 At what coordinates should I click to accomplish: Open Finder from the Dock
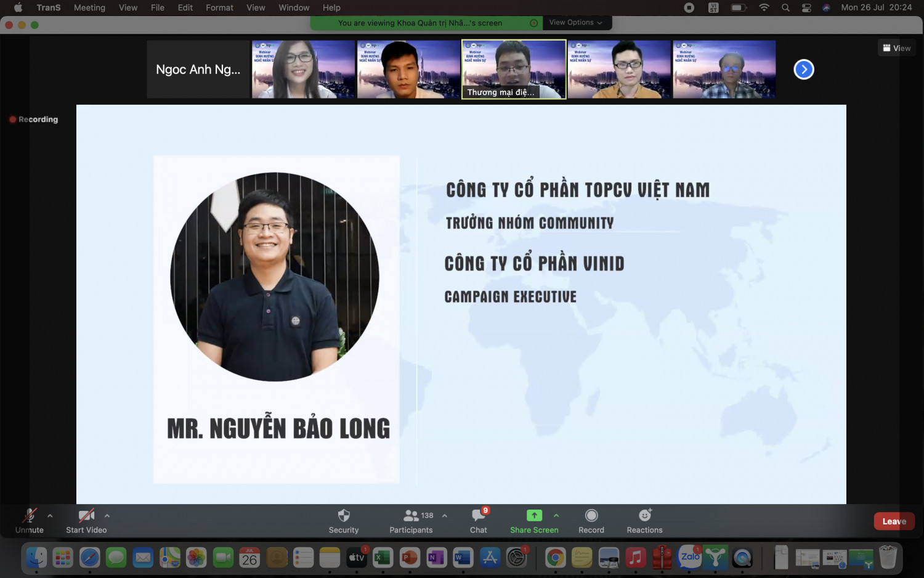[x=36, y=558]
